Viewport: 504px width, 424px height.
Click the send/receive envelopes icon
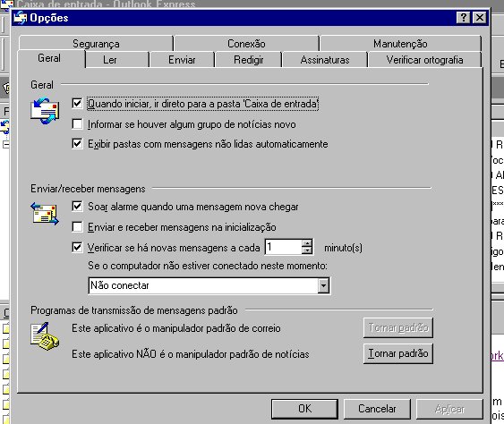(x=45, y=214)
